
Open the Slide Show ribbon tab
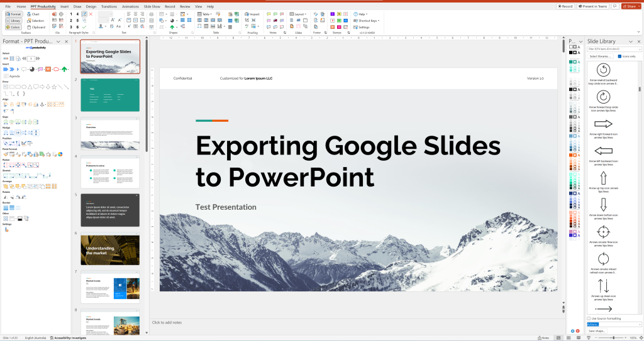pyautogui.click(x=152, y=6)
